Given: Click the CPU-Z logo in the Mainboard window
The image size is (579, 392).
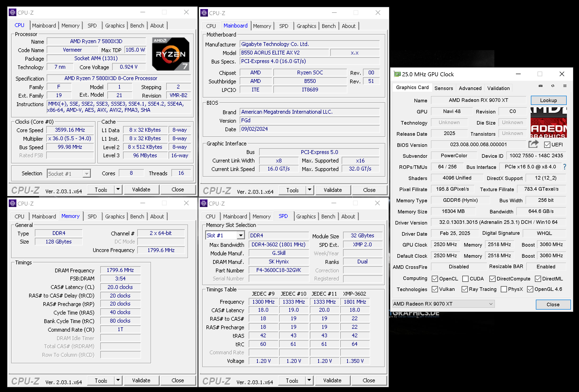Looking at the screenshot, I should click(x=216, y=191).
